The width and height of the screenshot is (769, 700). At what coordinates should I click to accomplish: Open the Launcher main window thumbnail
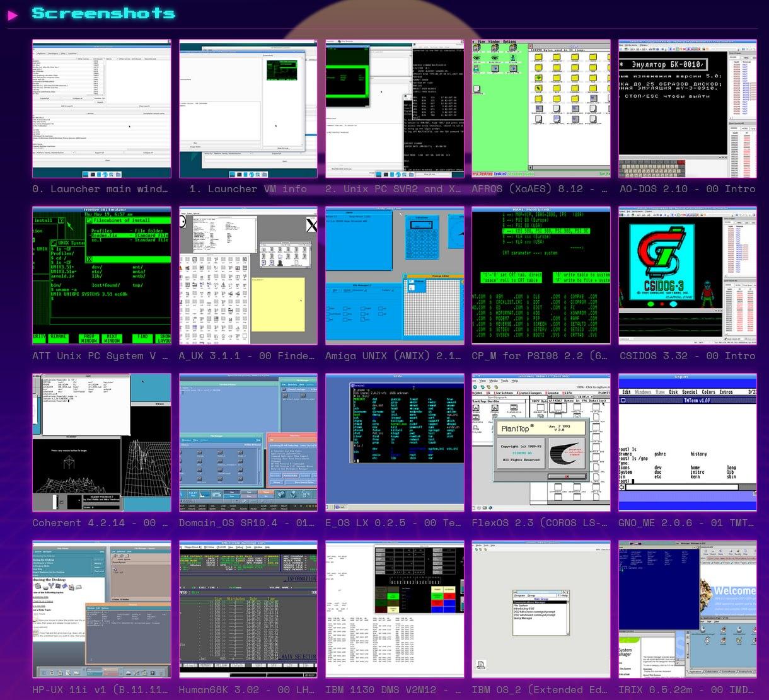[101, 109]
